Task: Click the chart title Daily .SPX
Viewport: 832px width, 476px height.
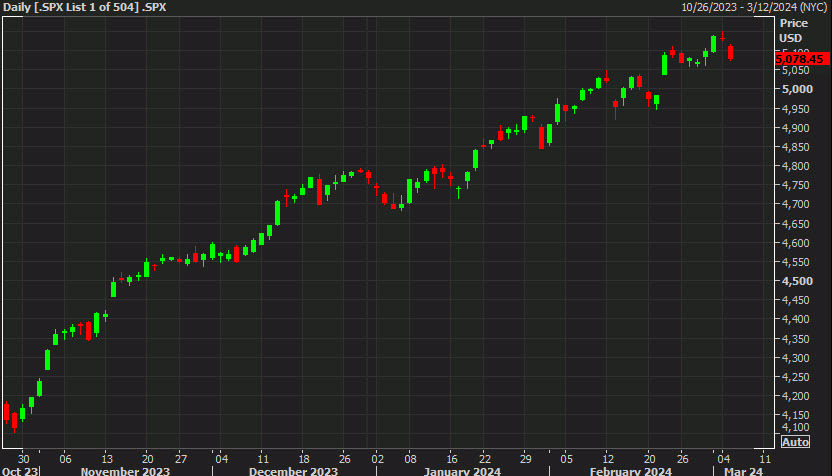Action: pos(84,7)
